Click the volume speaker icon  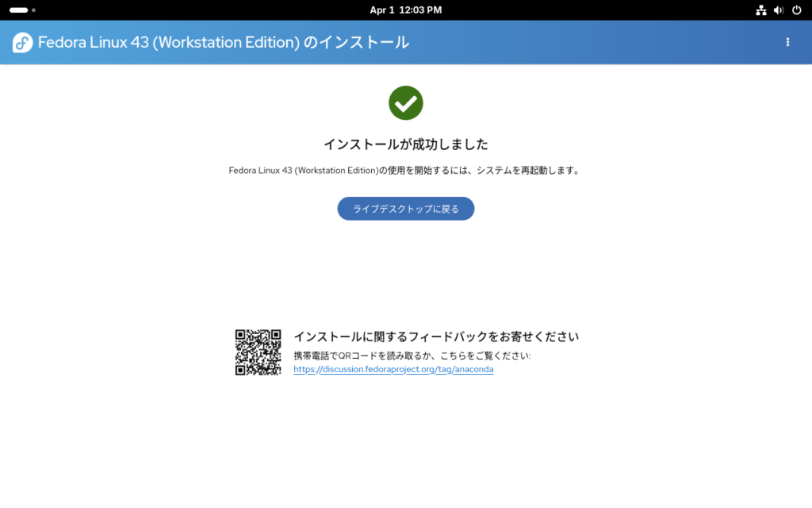pos(778,10)
